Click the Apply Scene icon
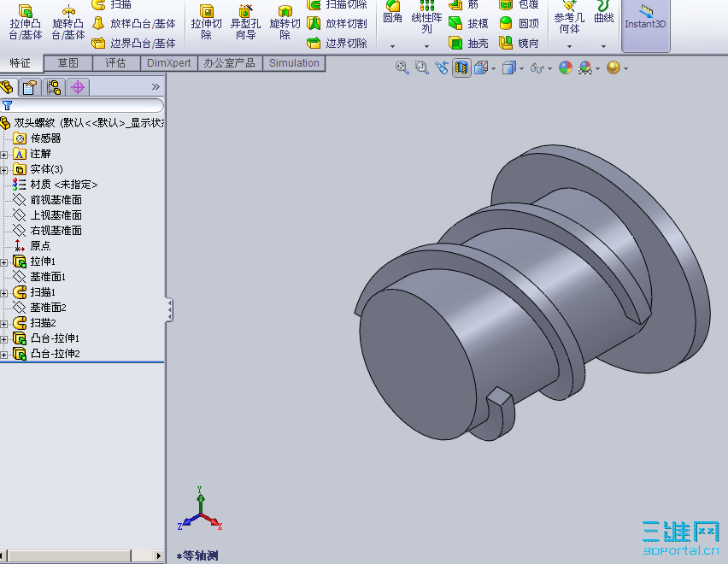 (585, 68)
